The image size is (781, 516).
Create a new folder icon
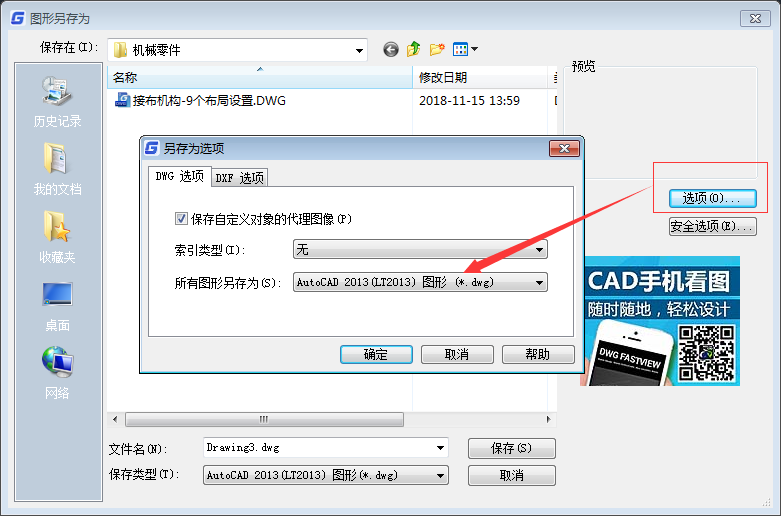(x=437, y=49)
